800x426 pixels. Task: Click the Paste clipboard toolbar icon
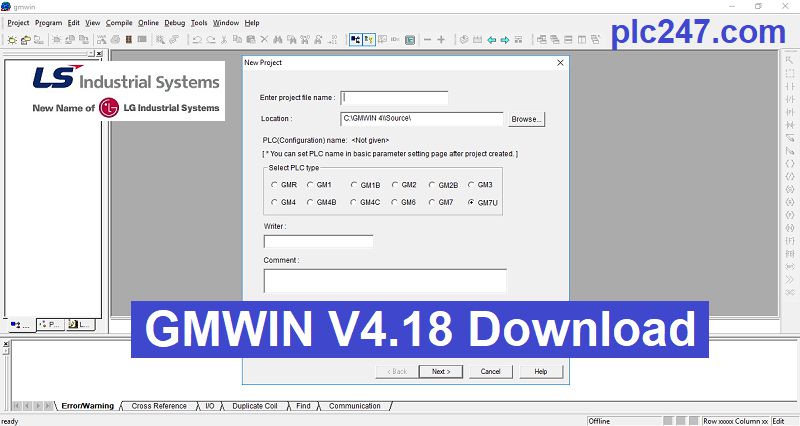pyautogui.click(x=251, y=40)
